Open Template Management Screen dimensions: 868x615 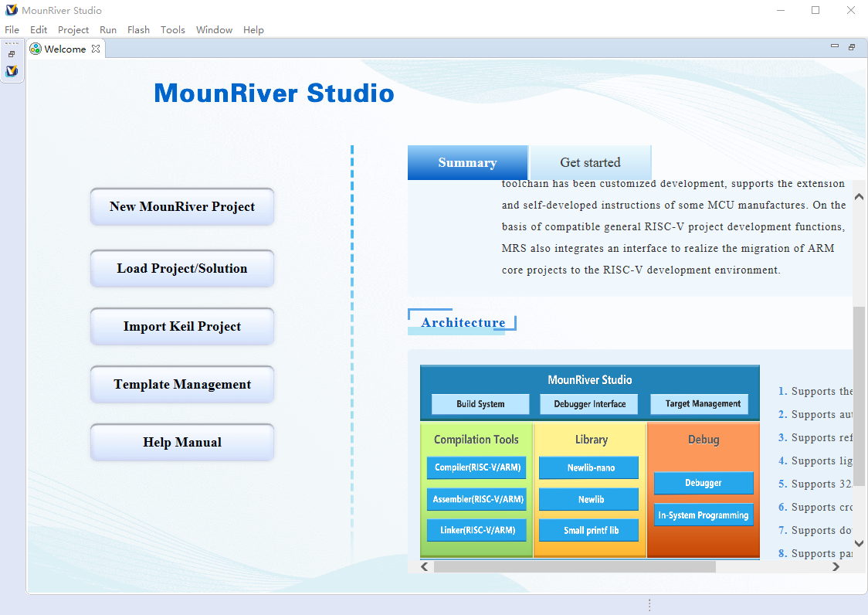point(182,385)
